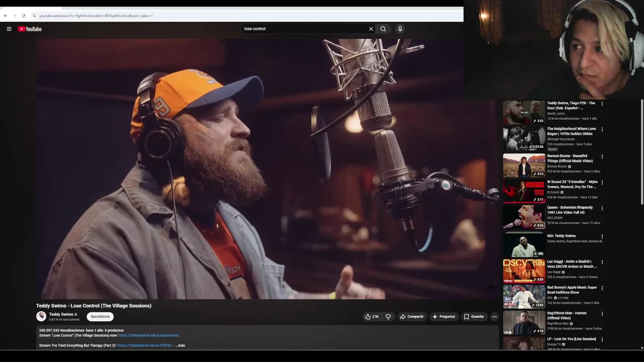Open options menu for 'Beautiful Things' video

tap(602, 157)
